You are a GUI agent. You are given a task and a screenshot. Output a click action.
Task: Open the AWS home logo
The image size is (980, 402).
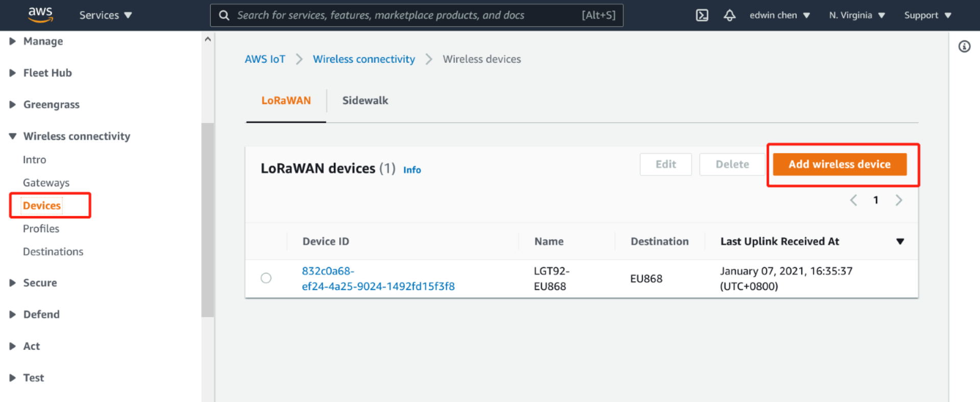(x=40, y=15)
